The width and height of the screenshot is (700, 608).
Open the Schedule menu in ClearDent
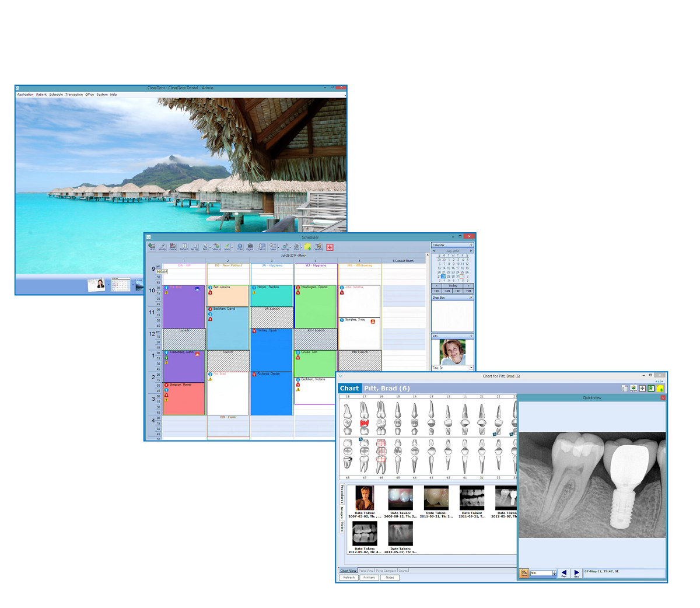[x=56, y=94]
